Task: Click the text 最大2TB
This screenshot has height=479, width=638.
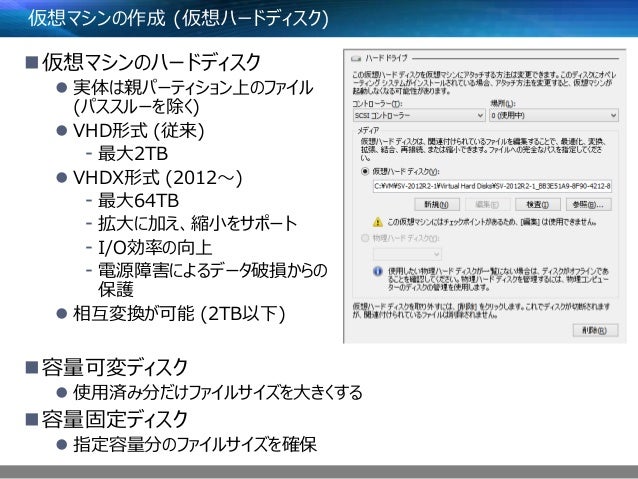Action: (x=133, y=154)
